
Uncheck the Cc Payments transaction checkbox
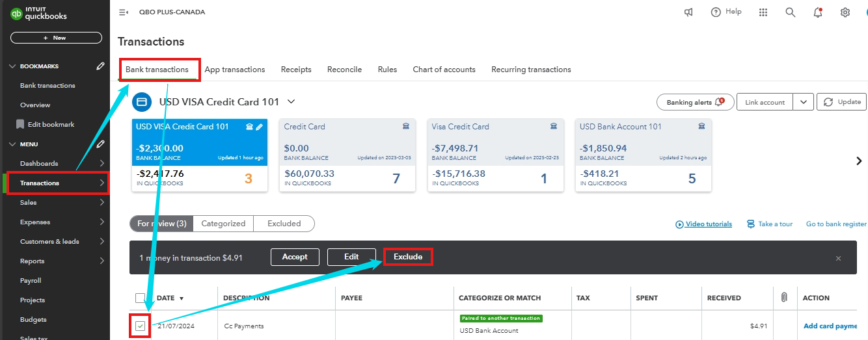click(x=141, y=326)
